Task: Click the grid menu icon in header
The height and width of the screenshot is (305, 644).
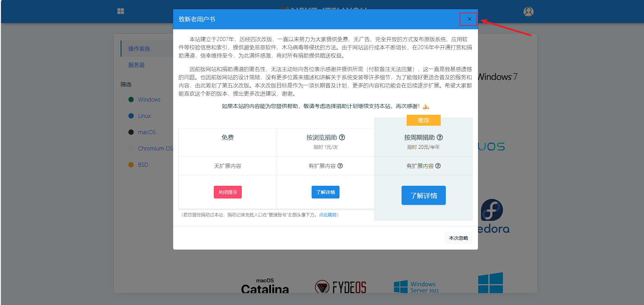Action: pos(121,11)
